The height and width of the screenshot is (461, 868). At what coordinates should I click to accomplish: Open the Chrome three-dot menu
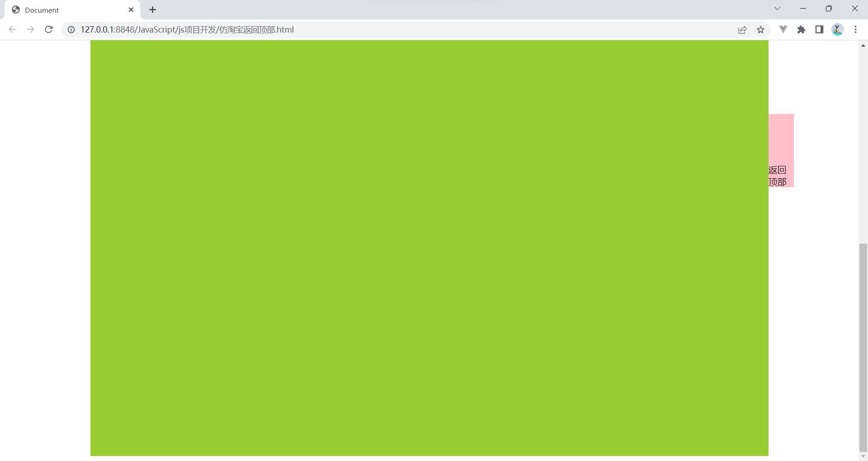click(x=855, y=29)
